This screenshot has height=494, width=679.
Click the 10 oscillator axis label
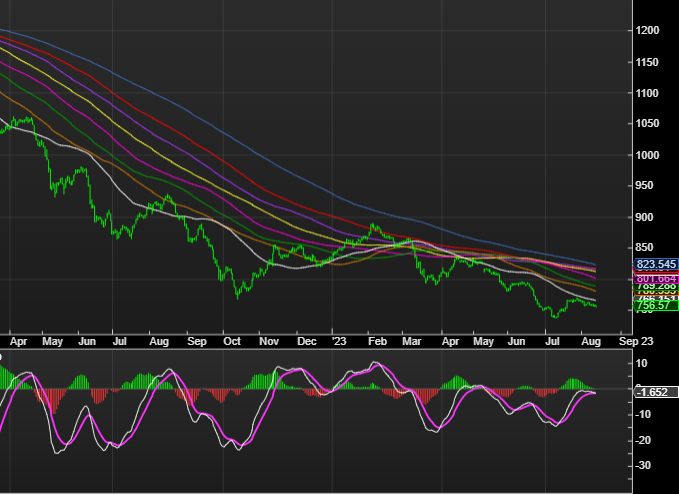[642, 363]
